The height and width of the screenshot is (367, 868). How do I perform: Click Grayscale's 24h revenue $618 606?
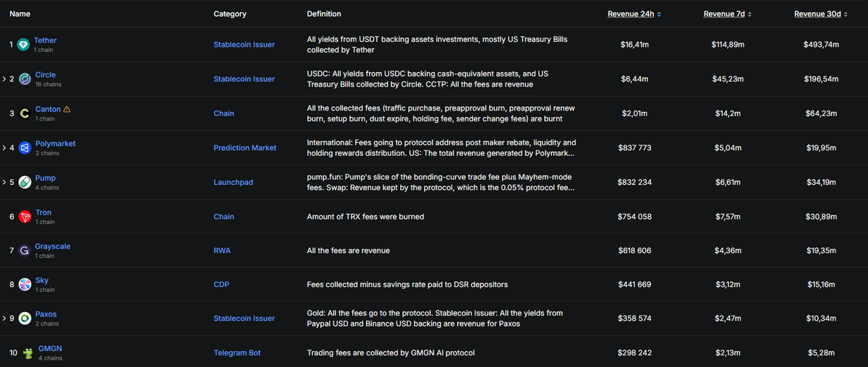[x=635, y=251]
